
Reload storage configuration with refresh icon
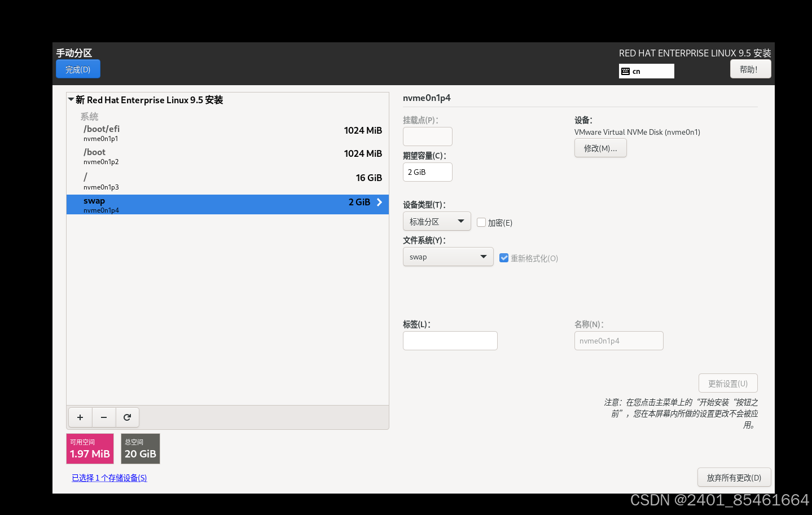pos(128,417)
